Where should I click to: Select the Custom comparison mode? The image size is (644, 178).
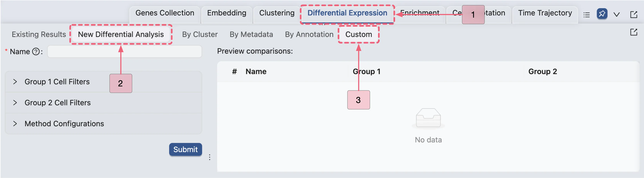pos(358,34)
